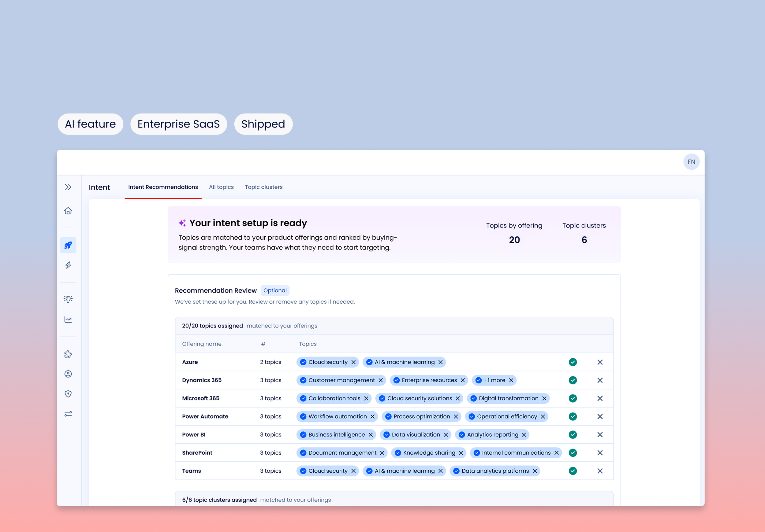Remove Workflow automation topic chip

click(372, 416)
